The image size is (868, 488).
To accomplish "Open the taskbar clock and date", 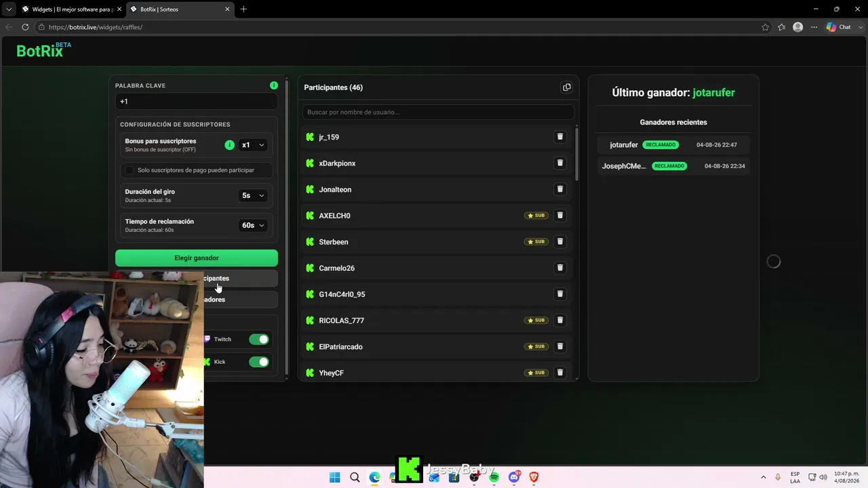I will pyautogui.click(x=846, y=477).
